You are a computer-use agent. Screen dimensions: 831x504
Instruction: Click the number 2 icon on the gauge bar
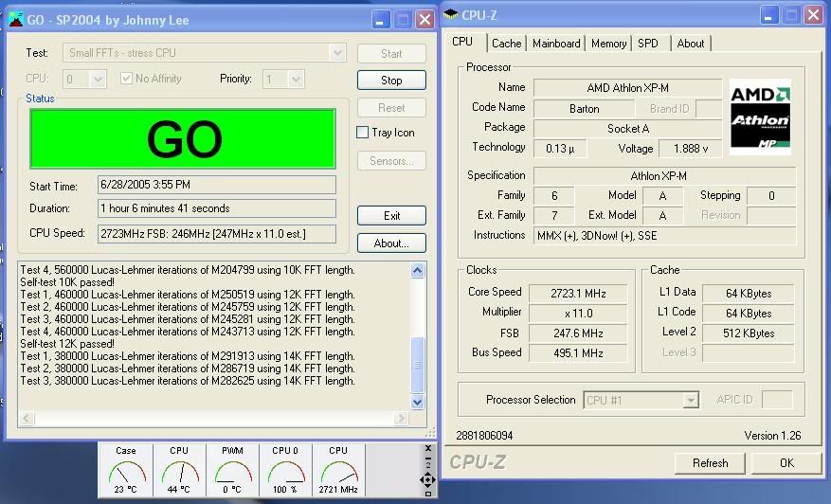coord(428,465)
